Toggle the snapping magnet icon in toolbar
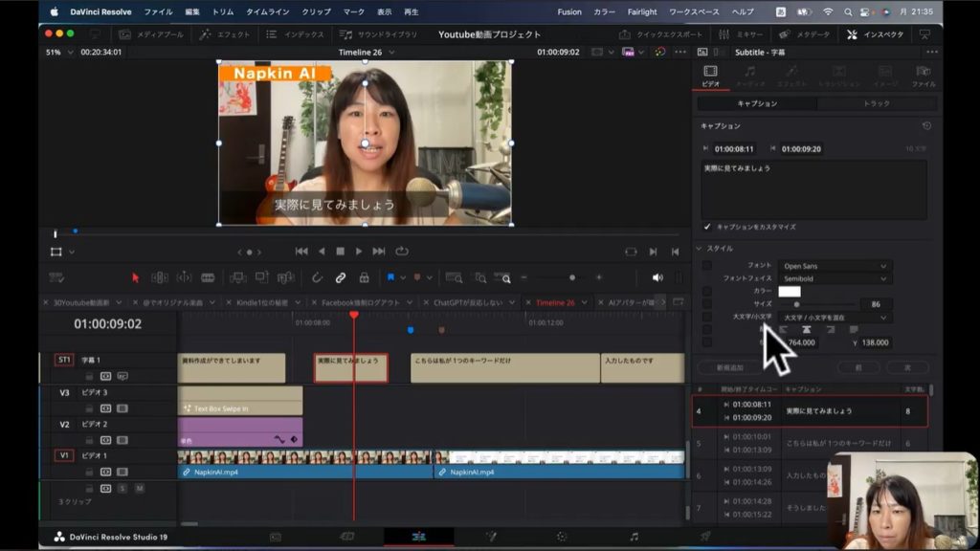 317,277
